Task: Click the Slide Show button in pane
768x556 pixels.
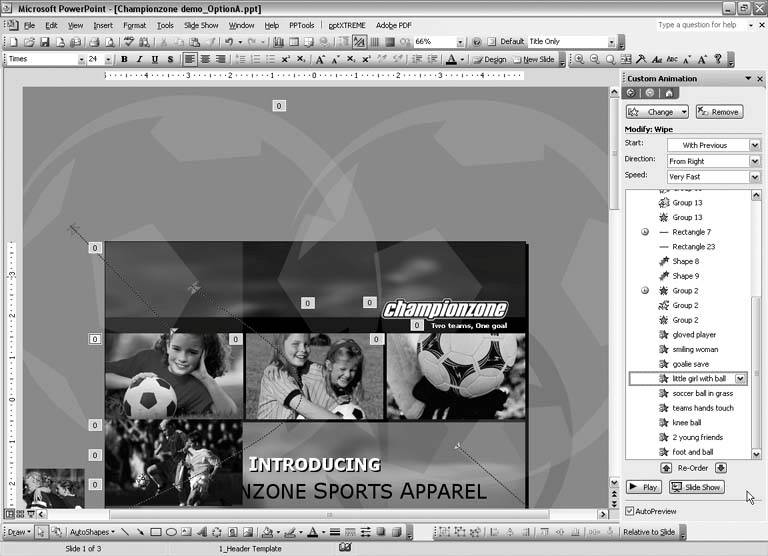Action: pyautogui.click(x=696, y=487)
